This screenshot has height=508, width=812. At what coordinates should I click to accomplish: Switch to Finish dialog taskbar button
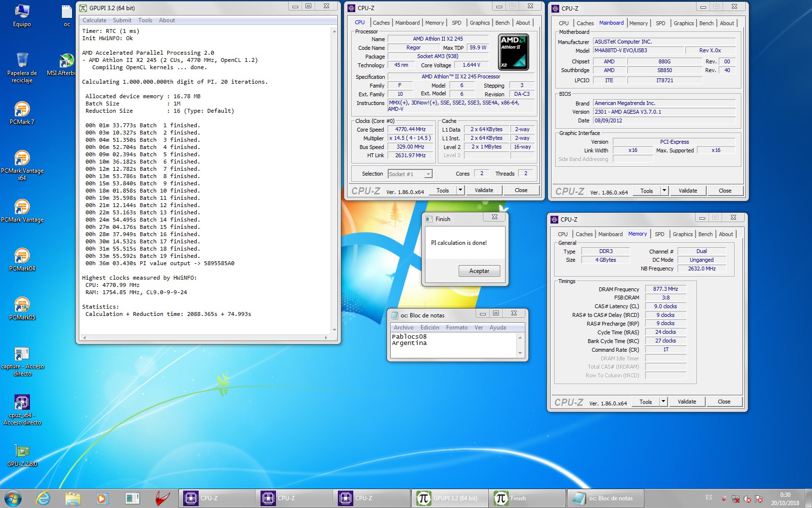[527, 498]
